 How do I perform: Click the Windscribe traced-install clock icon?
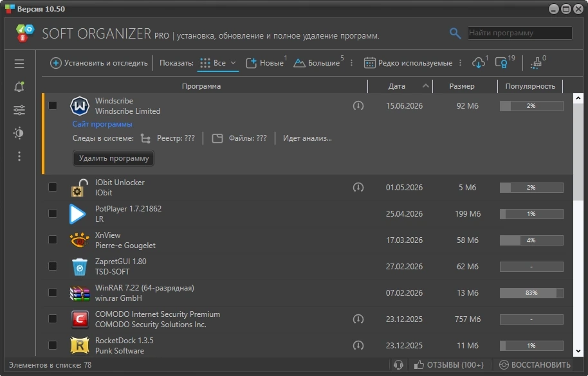(x=358, y=105)
